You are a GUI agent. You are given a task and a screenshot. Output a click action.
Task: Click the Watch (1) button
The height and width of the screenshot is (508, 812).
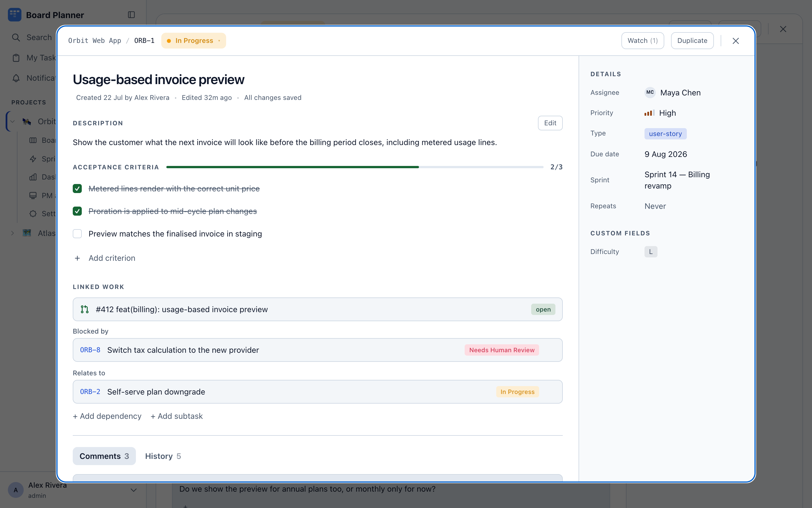point(643,41)
